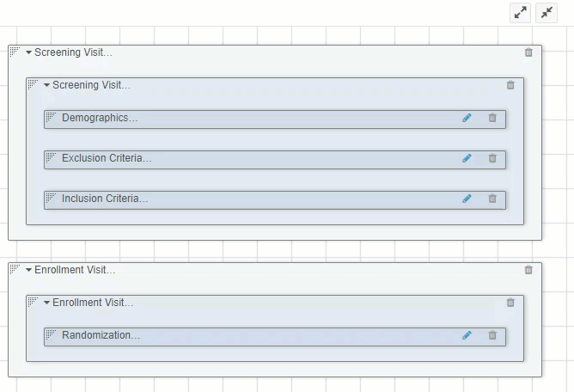574x392 pixels.
Task: Collapse the outer Enrollment Visit group
Action: pyautogui.click(x=28, y=270)
